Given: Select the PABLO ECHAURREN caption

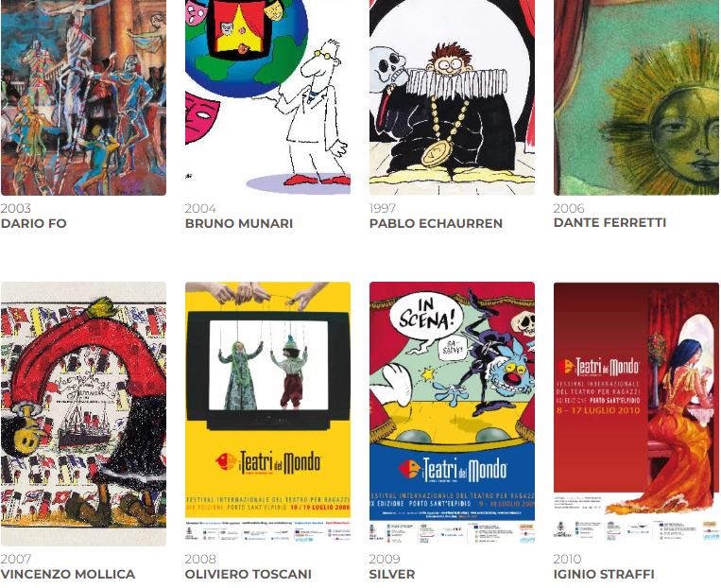Looking at the screenshot, I should coord(436,224).
